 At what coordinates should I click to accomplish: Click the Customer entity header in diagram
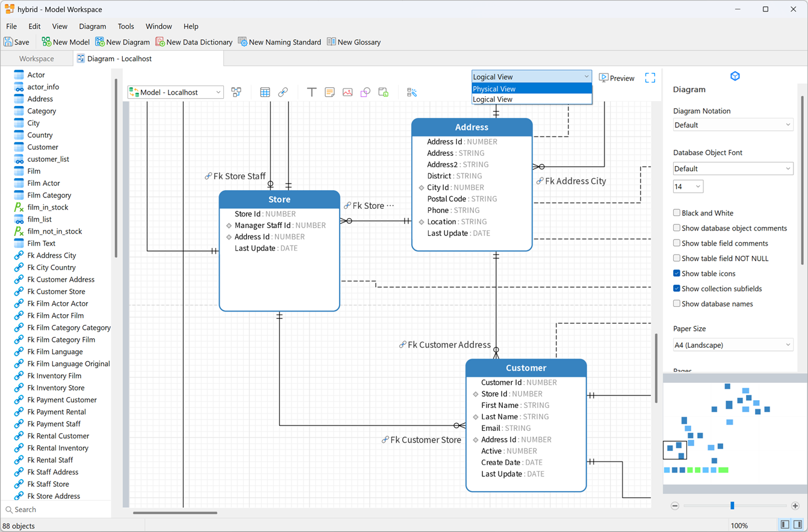coord(526,368)
